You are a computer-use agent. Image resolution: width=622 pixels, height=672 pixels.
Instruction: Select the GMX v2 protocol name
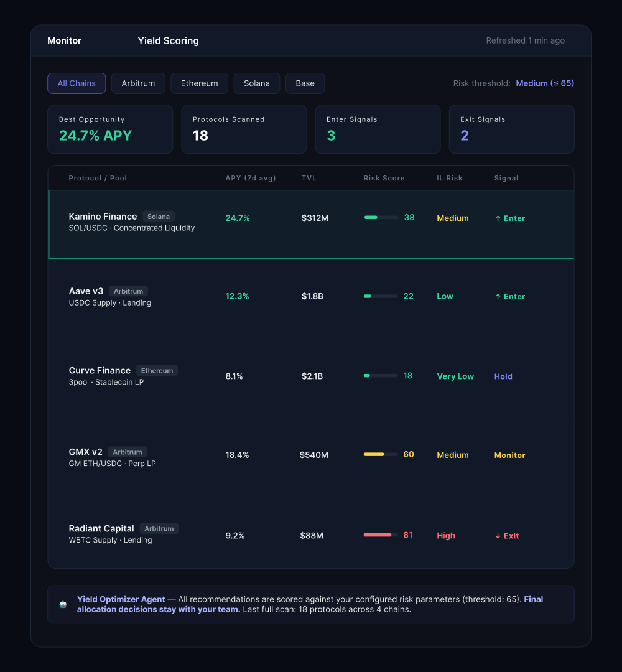tap(86, 452)
